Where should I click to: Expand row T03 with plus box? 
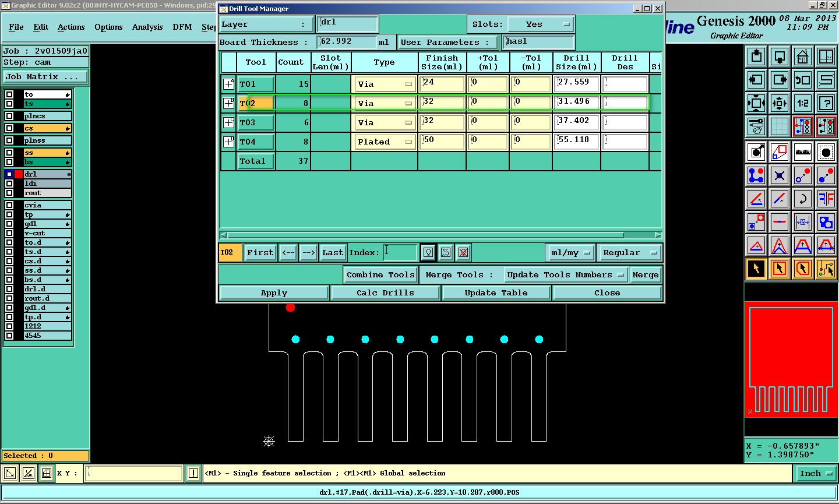pos(229,122)
